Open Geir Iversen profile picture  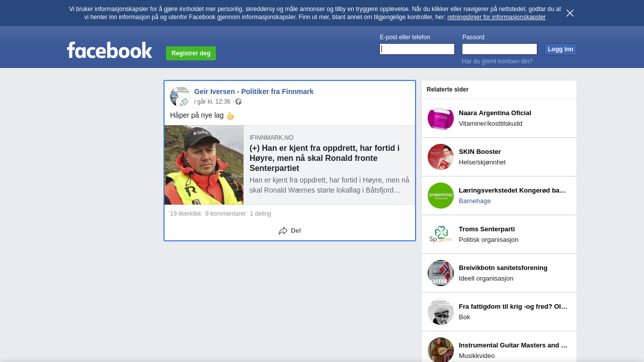[x=180, y=96]
